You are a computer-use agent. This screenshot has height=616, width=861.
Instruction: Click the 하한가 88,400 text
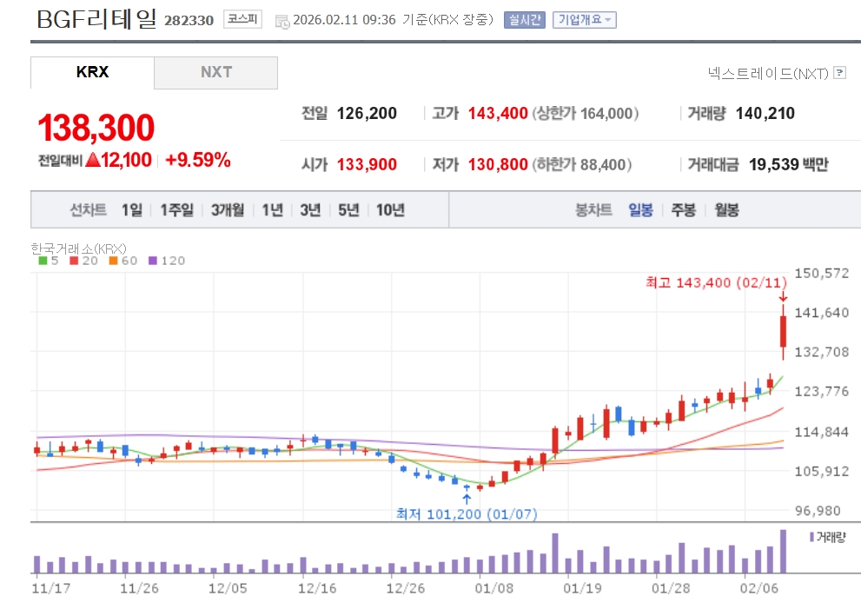[x=582, y=164]
